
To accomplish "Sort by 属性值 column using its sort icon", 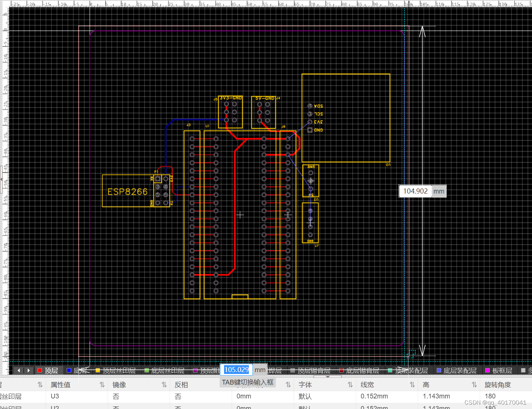I will 102,385.
